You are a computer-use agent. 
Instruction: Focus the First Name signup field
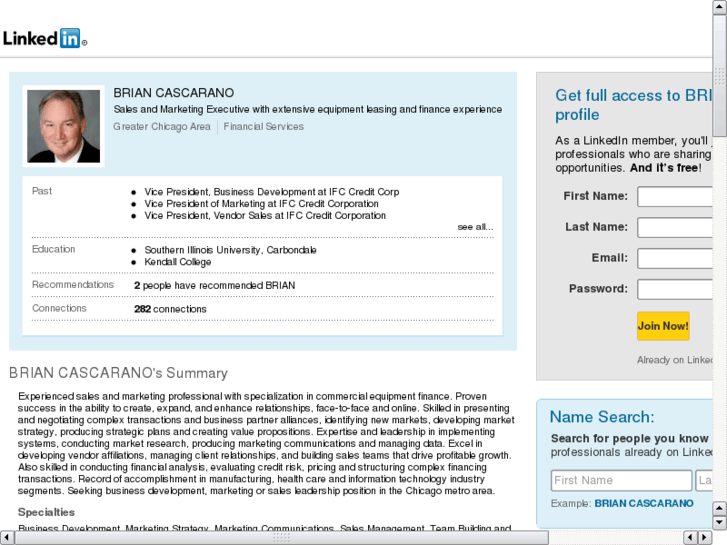click(x=675, y=197)
